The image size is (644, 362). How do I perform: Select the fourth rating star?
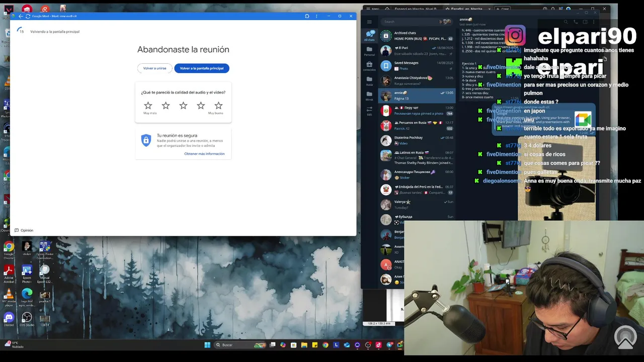(201, 106)
